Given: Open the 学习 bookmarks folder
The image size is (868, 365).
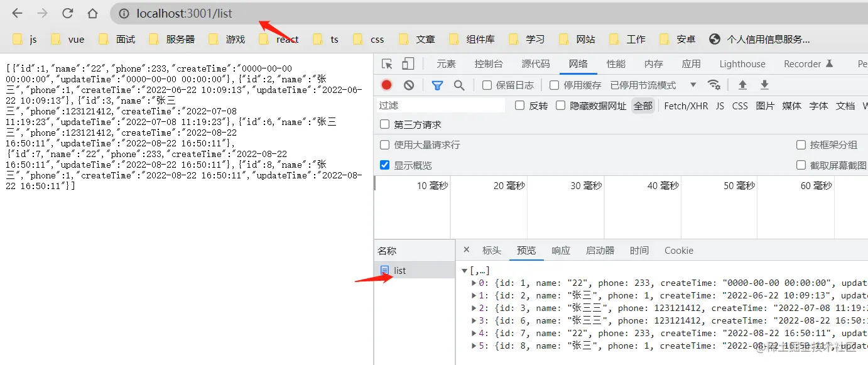Looking at the screenshot, I should coord(527,39).
